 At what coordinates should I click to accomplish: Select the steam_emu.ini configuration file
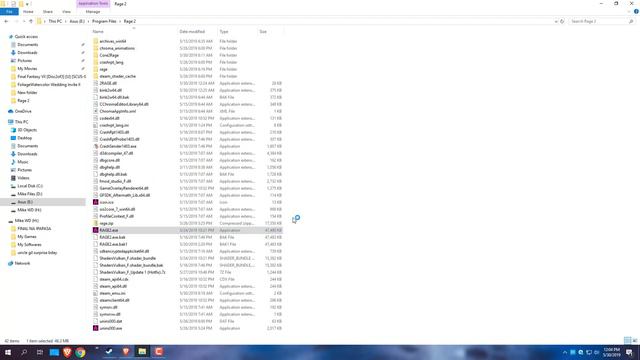(112, 293)
